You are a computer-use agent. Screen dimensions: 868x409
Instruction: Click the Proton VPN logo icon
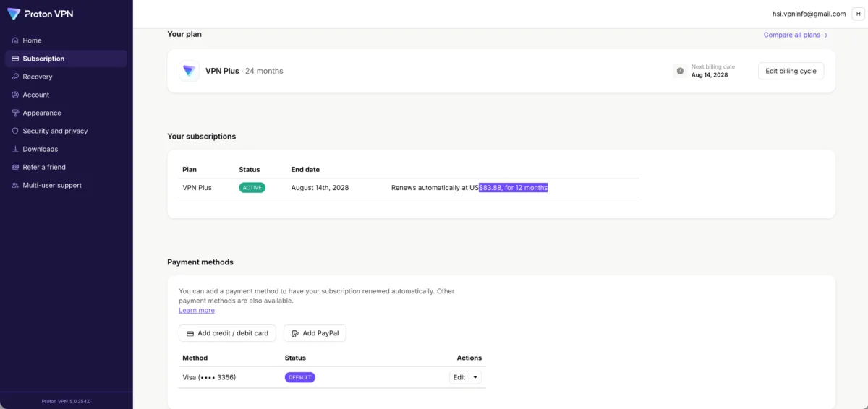(14, 14)
